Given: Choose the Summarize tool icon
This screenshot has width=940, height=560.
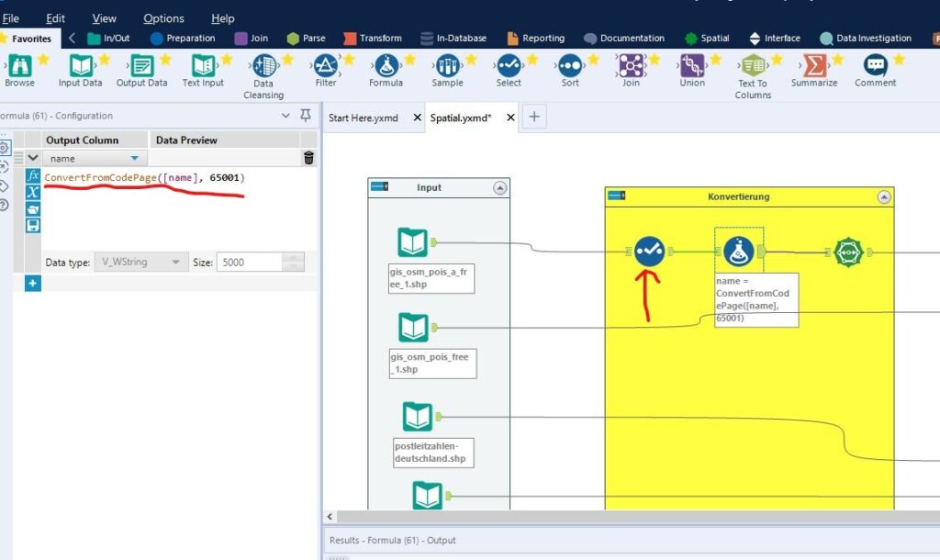Looking at the screenshot, I should point(814,65).
